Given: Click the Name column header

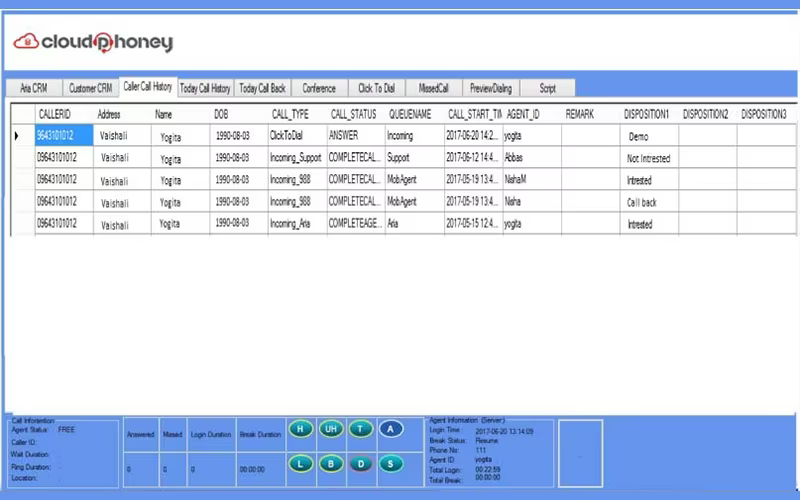Looking at the screenshot, I should (x=180, y=114).
